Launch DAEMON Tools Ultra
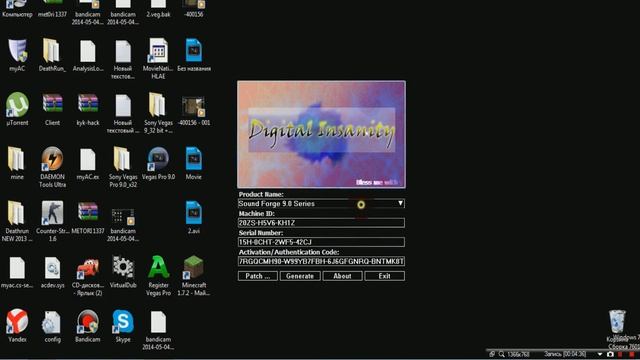This screenshot has height=360, width=640. coord(52,159)
